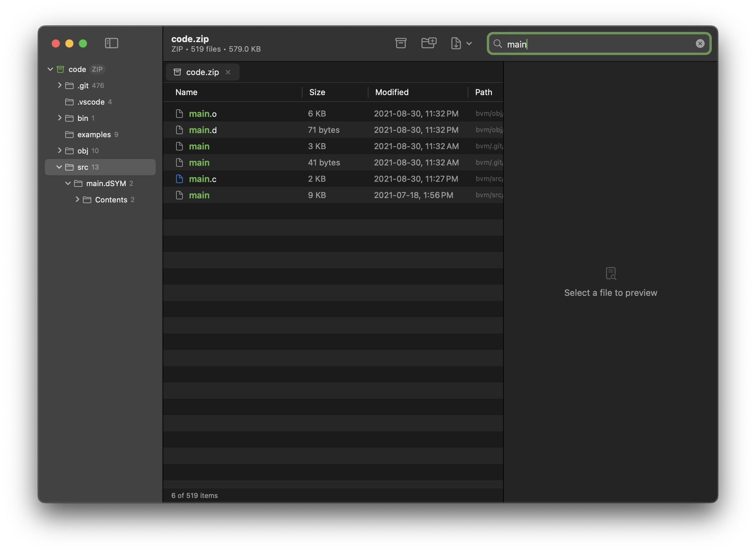This screenshot has width=756, height=553.
Task: Select the examples folder in sidebar
Action: click(100, 135)
